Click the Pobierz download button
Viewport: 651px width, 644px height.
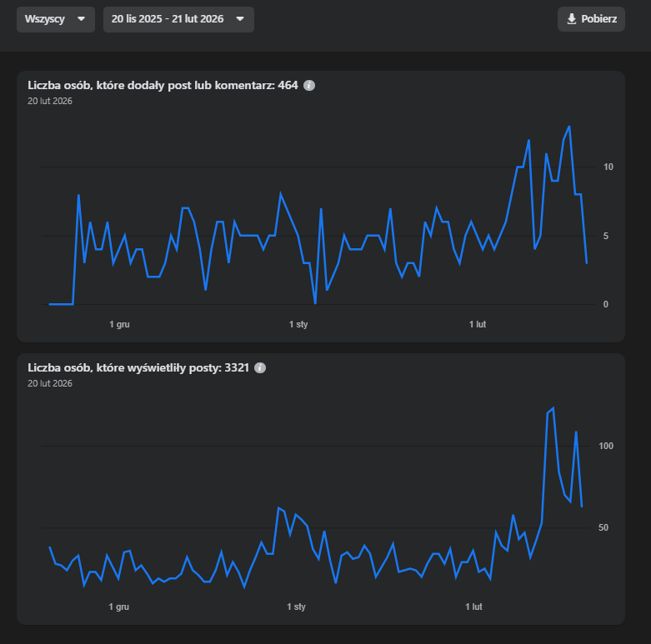[591, 19]
